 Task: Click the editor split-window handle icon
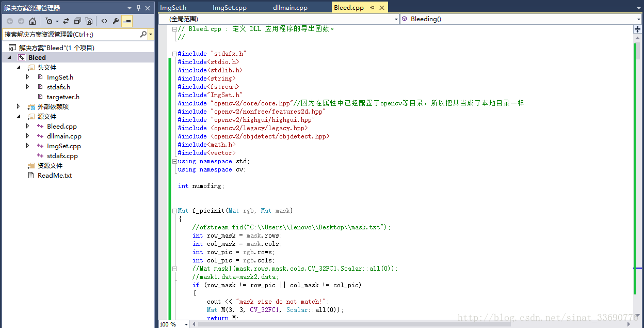coord(637,29)
